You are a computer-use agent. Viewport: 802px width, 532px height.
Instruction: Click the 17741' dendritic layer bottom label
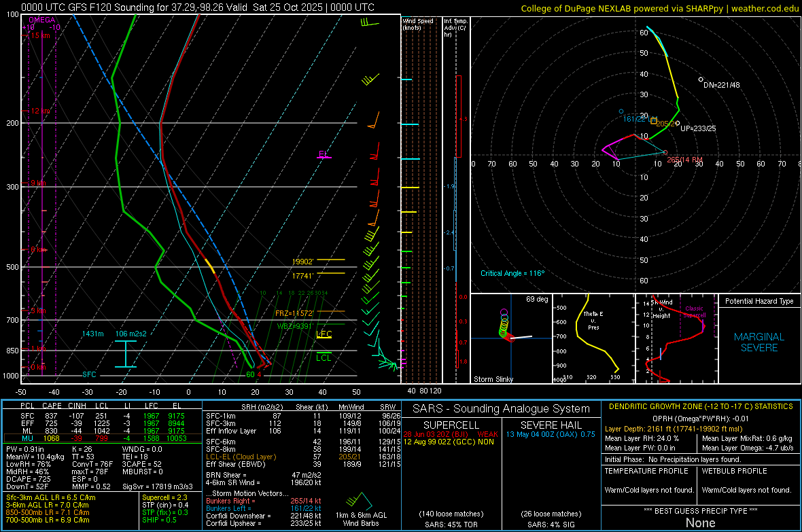click(303, 276)
